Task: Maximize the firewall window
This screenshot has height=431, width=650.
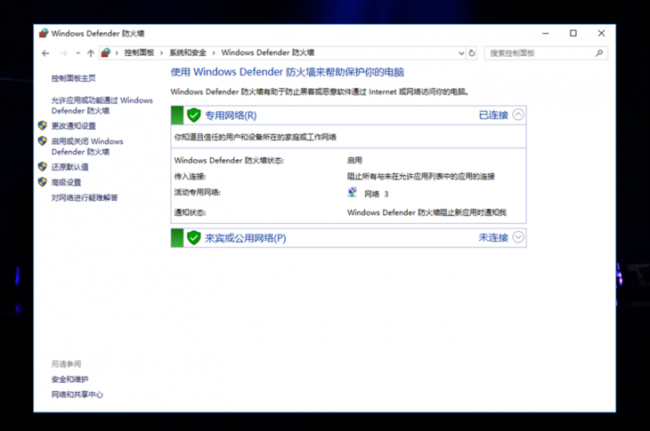Action: [x=573, y=33]
